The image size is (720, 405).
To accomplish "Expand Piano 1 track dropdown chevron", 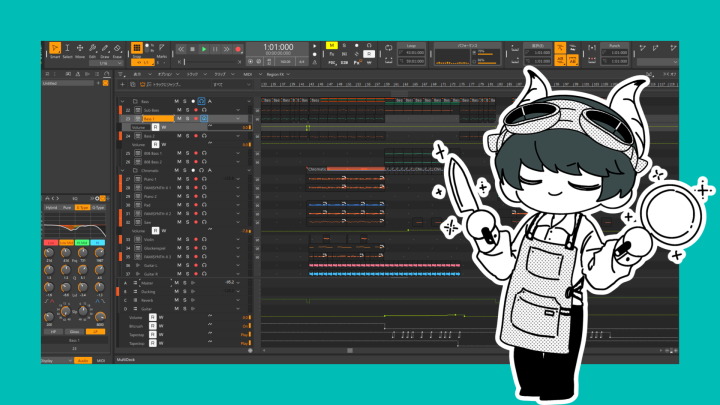I will 238,179.
